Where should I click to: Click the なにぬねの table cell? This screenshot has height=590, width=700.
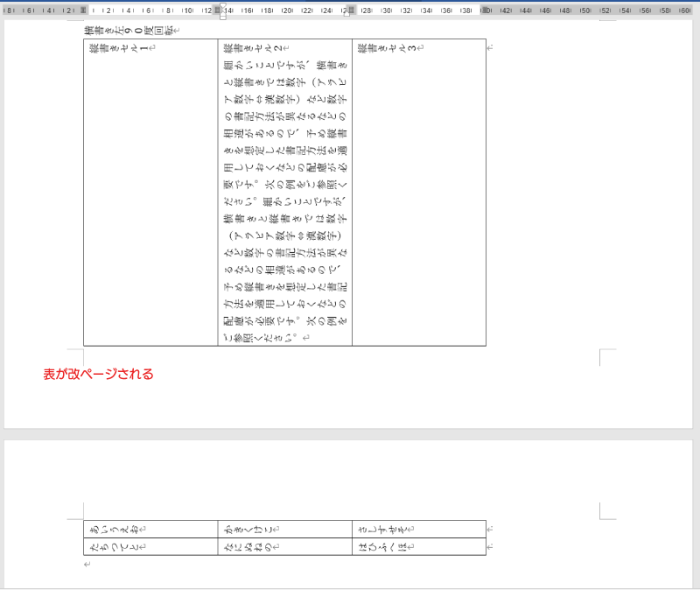pyautogui.click(x=250, y=546)
